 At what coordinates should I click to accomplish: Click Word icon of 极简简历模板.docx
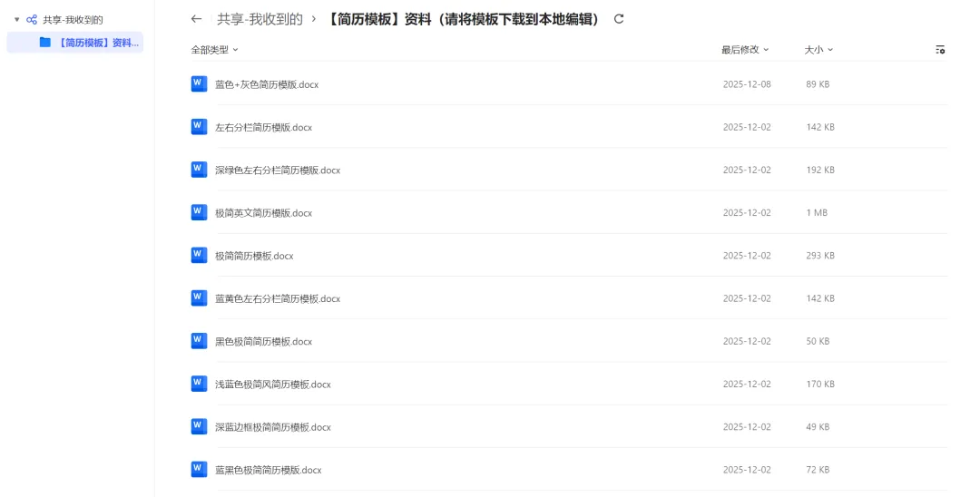[199, 256]
